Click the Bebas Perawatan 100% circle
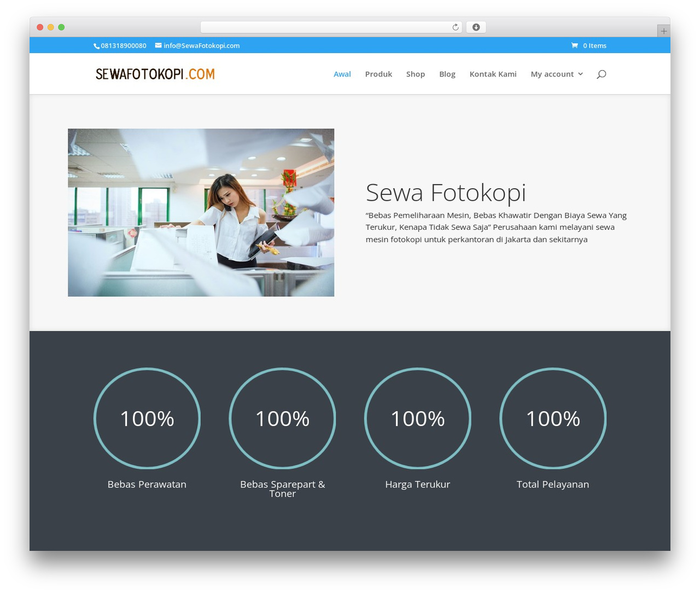The height and width of the screenshot is (593, 700). pos(147,418)
